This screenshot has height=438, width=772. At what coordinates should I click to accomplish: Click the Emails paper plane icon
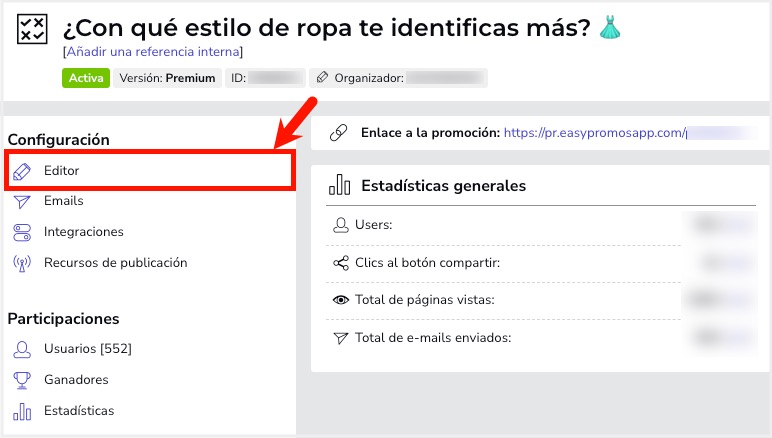click(x=22, y=201)
